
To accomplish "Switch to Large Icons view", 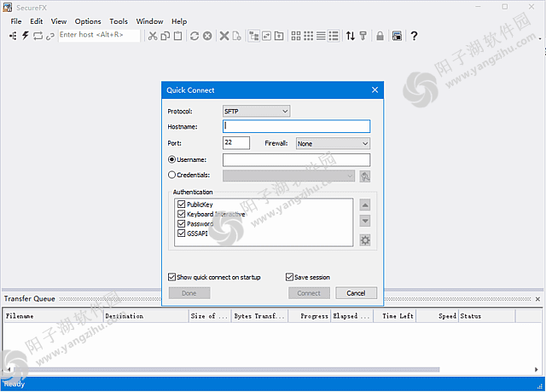I will (296, 36).
